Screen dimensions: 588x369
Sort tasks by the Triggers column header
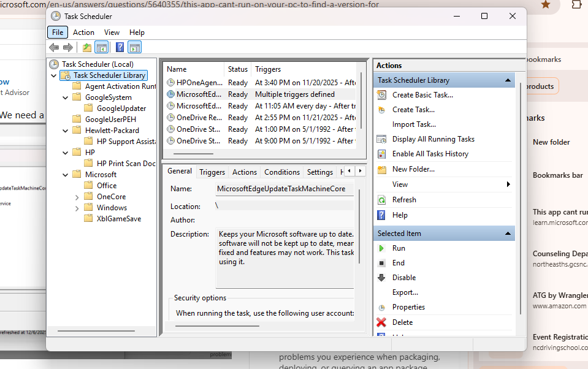304,69
